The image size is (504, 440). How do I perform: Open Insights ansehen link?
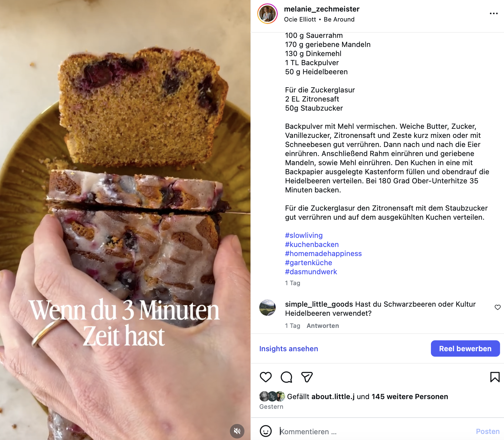[289, 349]
